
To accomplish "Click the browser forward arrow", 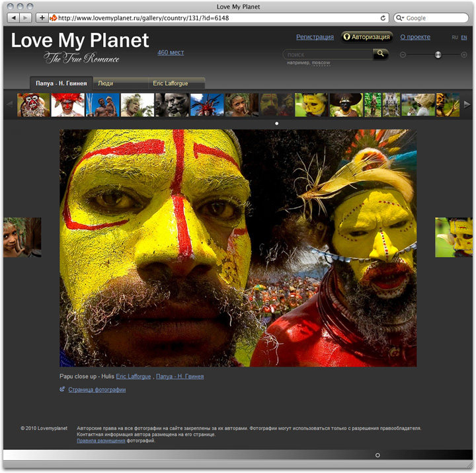I will pos(26,18).
